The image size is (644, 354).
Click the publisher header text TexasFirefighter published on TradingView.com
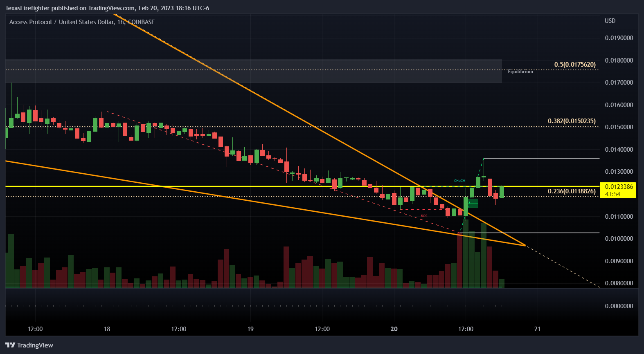click(70, 8)
